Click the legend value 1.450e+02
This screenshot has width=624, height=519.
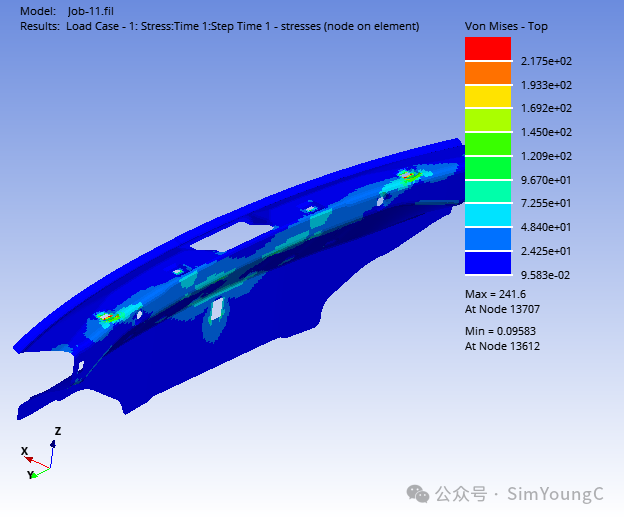pyautogui.click(x=546, y=132)
